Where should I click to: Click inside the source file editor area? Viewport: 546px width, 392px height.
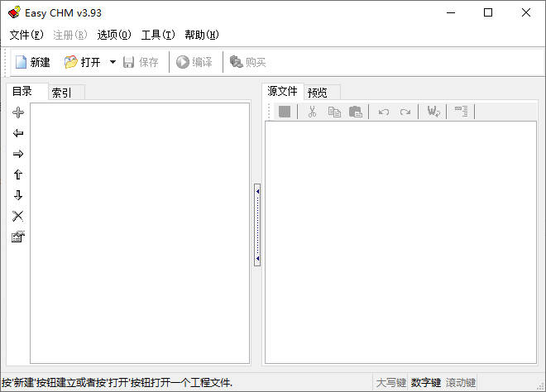[x=400, y=242]
